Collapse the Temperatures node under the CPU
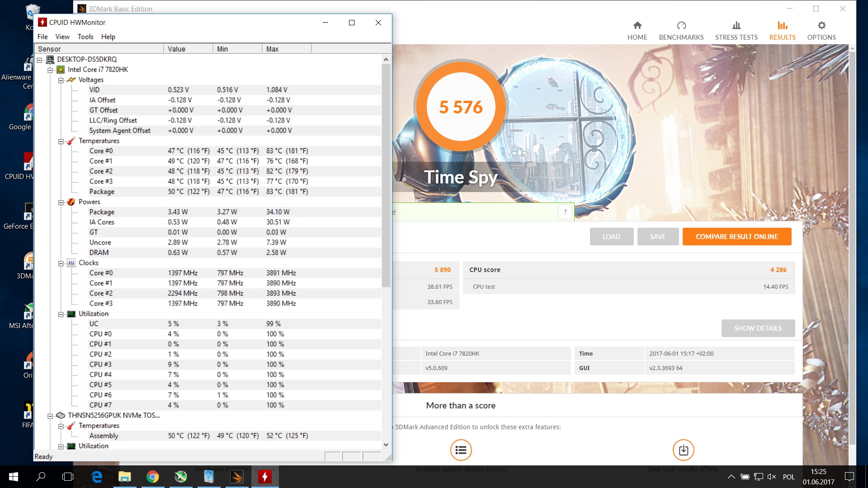Image resolution: width=868 pixels, height=488 pixels. (61, 141)
